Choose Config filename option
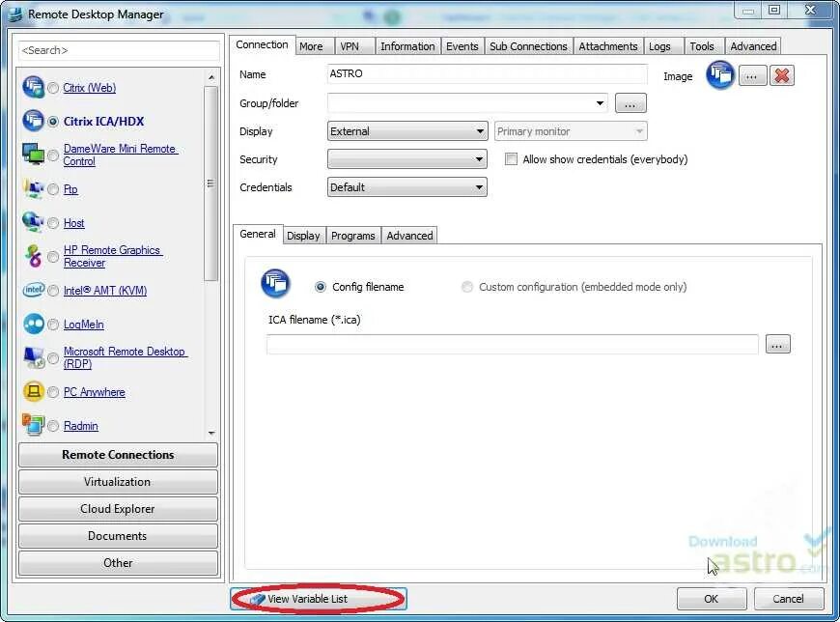The width and height of the screenshot is (840, 622). point(321,287)
